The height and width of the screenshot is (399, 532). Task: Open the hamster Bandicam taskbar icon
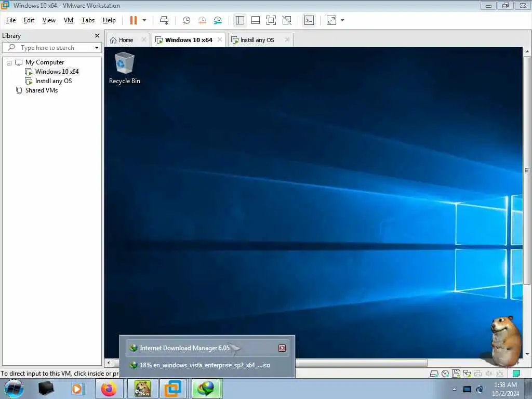coord(142,389)
